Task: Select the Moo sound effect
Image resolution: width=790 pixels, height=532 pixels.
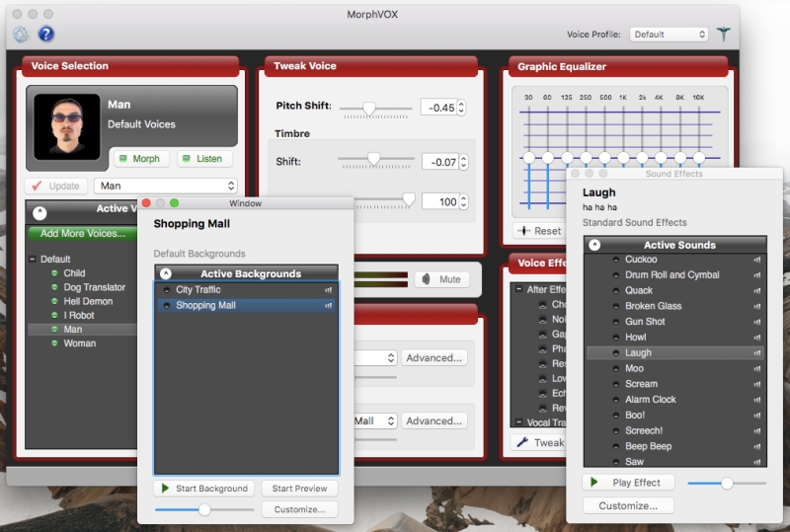Action: [x=634, y=368]
